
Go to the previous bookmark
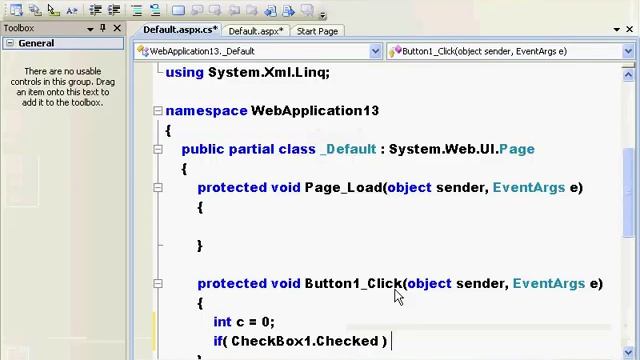coord(197,10)
